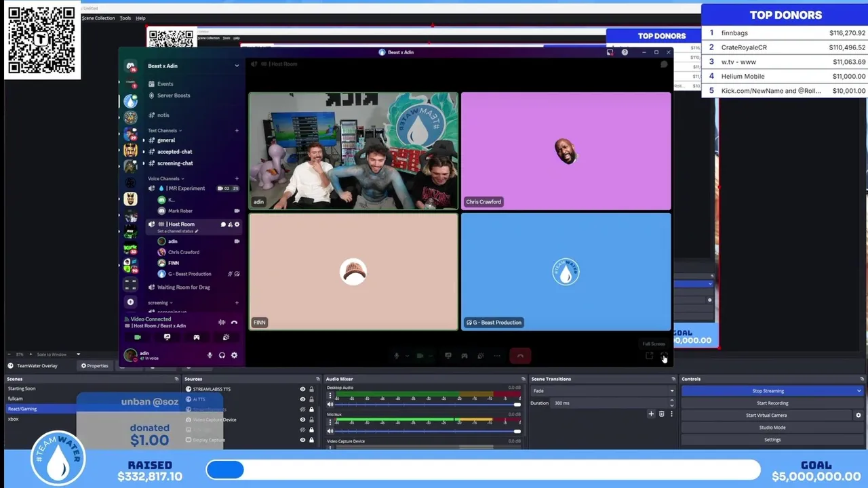
Task: Collapse Voice Channels category
Action: click(x=165, y=178)
